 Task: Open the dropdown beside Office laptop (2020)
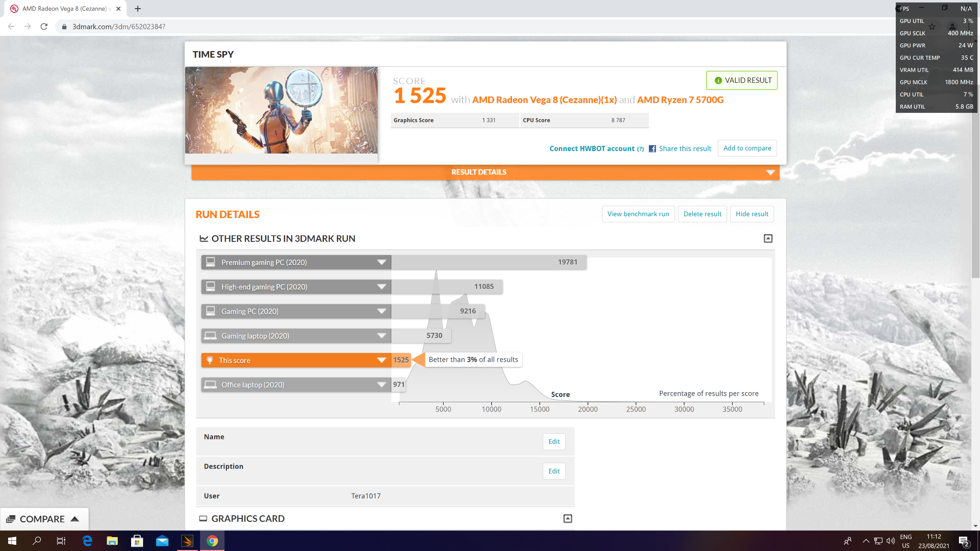pyautogui.click(x=381, y=385)
